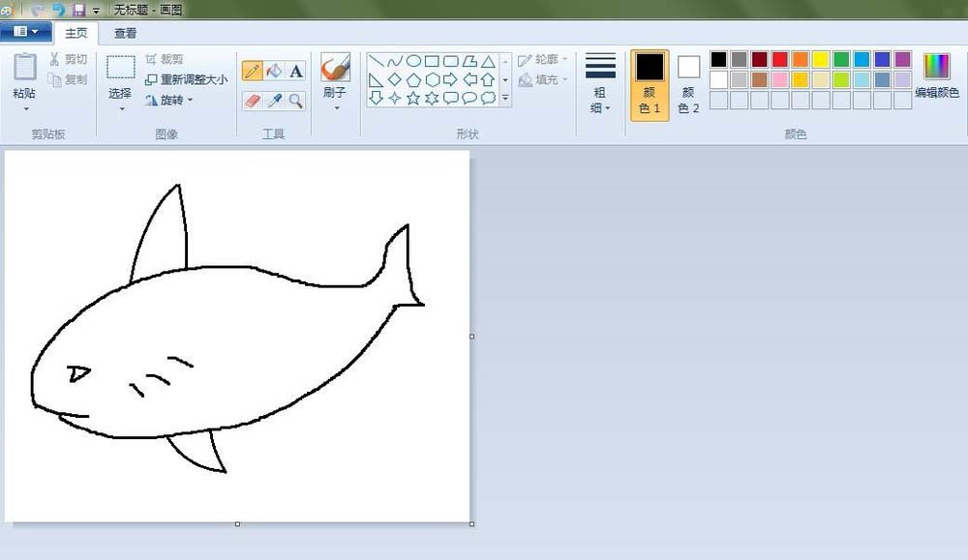Pick the rounded rectangular callout shape

pos(451,98)
